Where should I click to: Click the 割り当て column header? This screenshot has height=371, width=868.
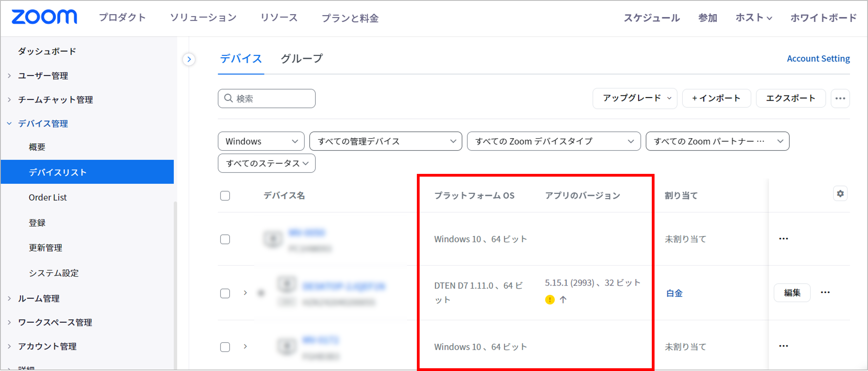pyautogui.click(x=681, y=195)
